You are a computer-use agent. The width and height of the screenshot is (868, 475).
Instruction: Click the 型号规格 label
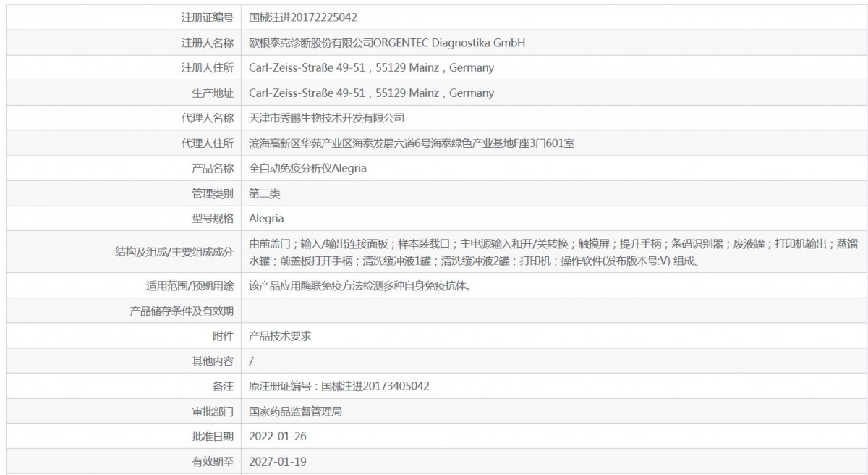pos(212,218)
